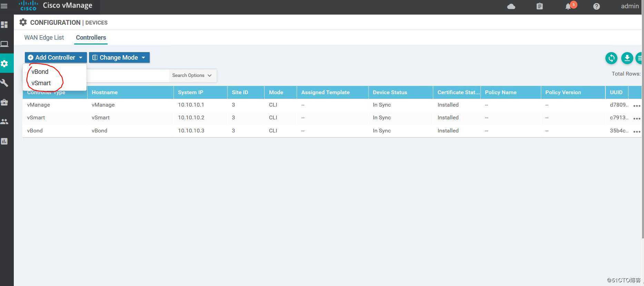The image size is (644, 286).
Task: Open the Administration people sidebar icon
Action: (x=4, y=122)
